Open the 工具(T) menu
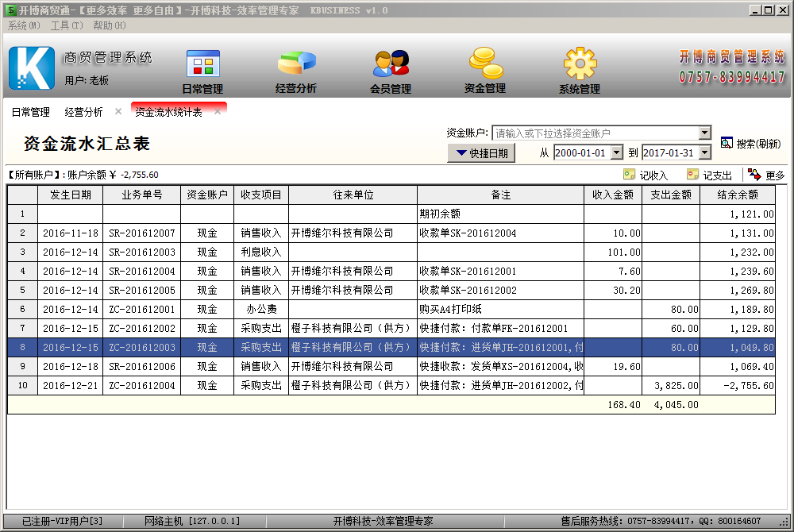Screen dimensions: 794x532 pyautogui.click(x=67, y=25)
